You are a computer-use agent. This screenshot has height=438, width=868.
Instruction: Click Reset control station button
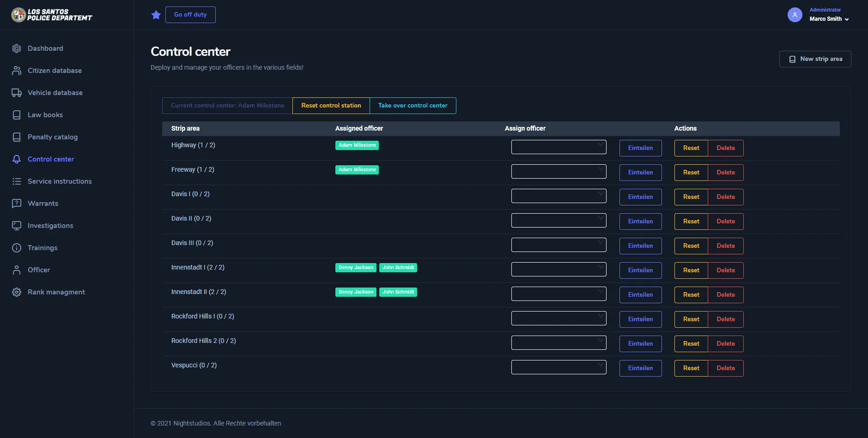[x=331, y=106]
